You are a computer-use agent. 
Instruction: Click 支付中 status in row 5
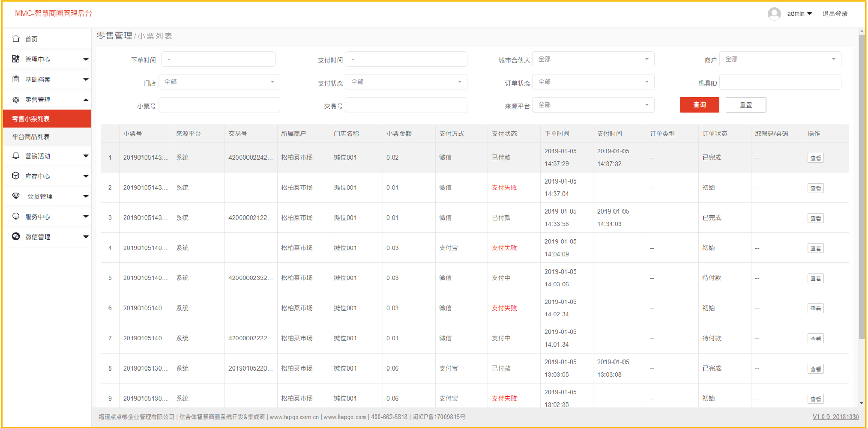[x=501, y=278]
